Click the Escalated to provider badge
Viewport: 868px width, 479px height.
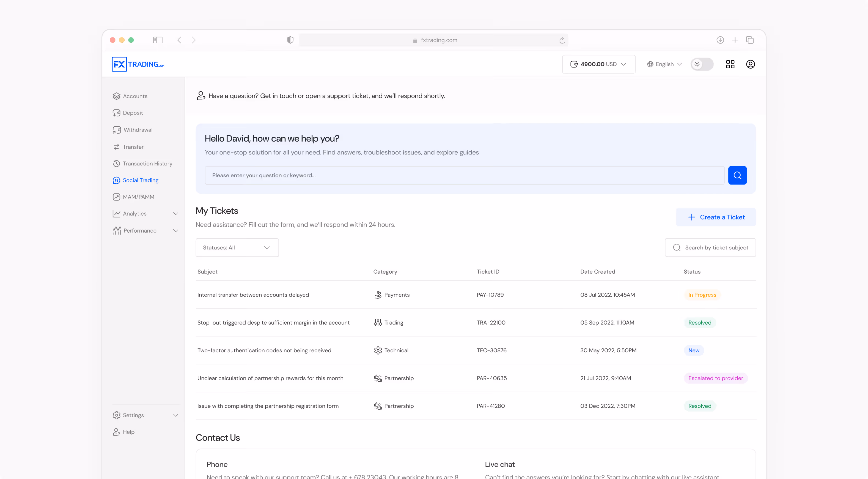tap(716, 378)
